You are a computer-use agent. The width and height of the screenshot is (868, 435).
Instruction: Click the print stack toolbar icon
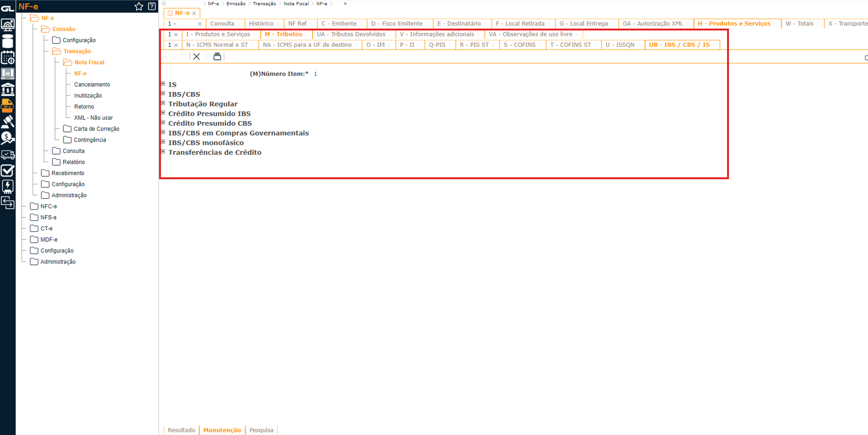coord(217,57)
